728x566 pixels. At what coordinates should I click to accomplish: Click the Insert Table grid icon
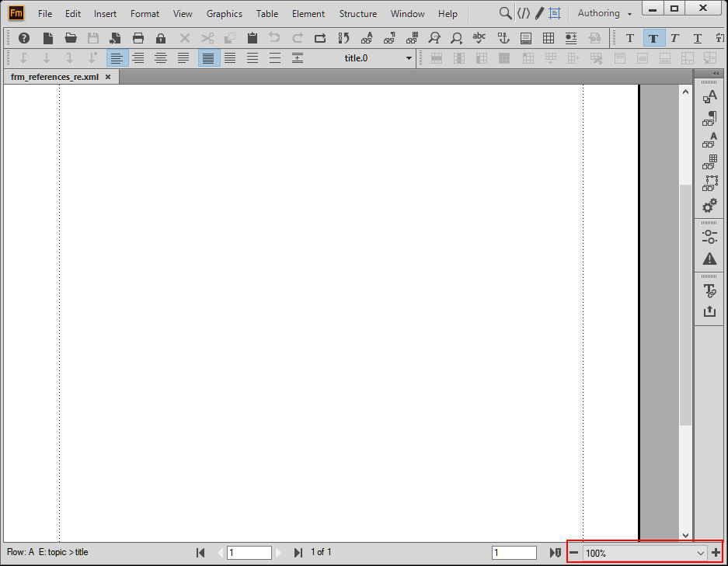[549, 38]
